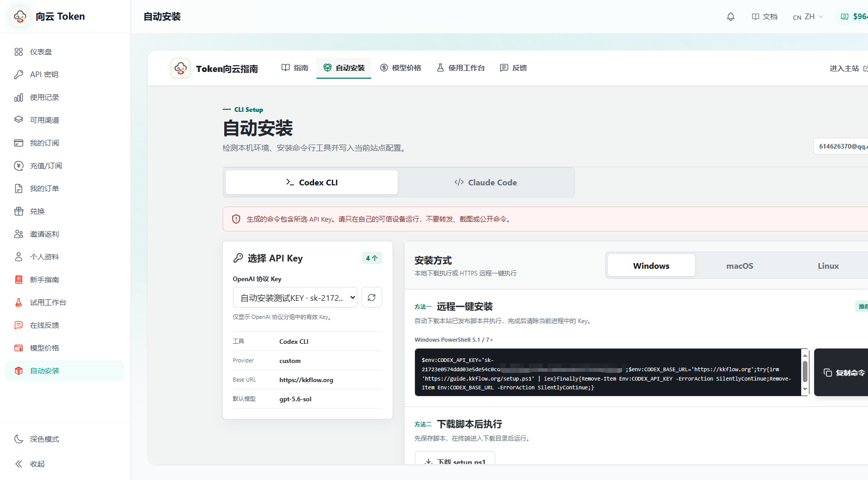868x480 pixels.
Task: Switch to the 指南 tab
Action: coord(295,68)
